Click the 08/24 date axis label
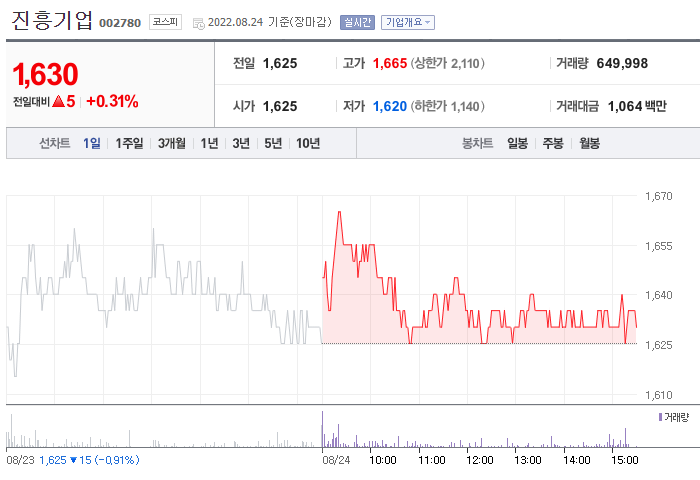The height and width of the screenshot is (480, 700). [336, 460]
